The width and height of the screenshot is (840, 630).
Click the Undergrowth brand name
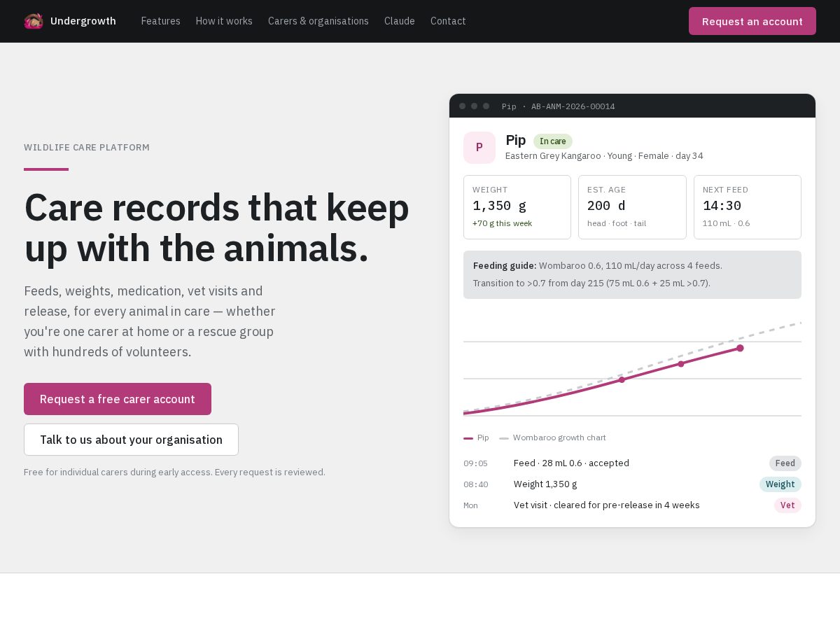[83, 21]
